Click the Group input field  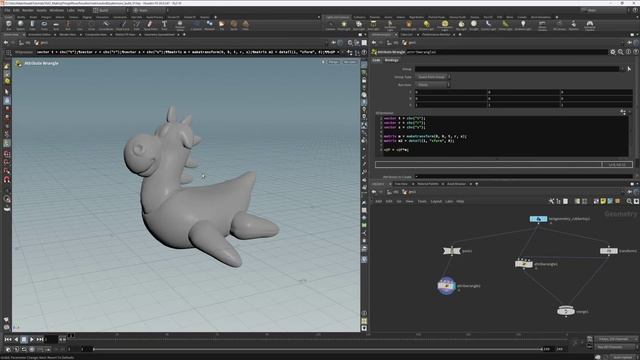point(517,69)
